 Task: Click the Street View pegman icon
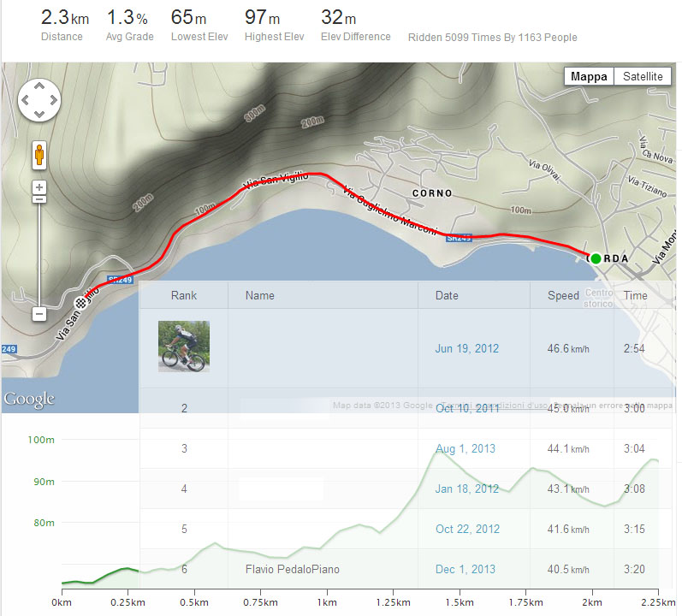pyautogui.click(x=39, y=155)
